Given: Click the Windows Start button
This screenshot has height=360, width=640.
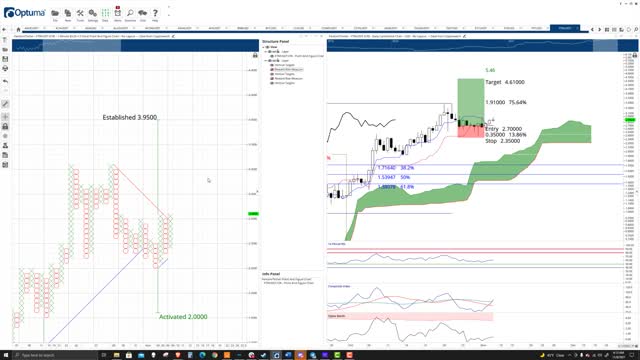Looking at the screenshot, I should click(x=6, y=355).
